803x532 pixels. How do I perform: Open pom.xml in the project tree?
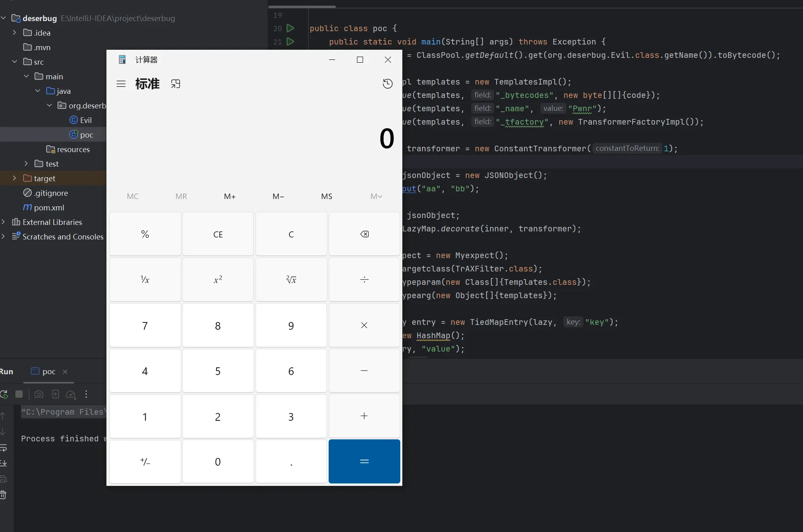coord(49,208)
